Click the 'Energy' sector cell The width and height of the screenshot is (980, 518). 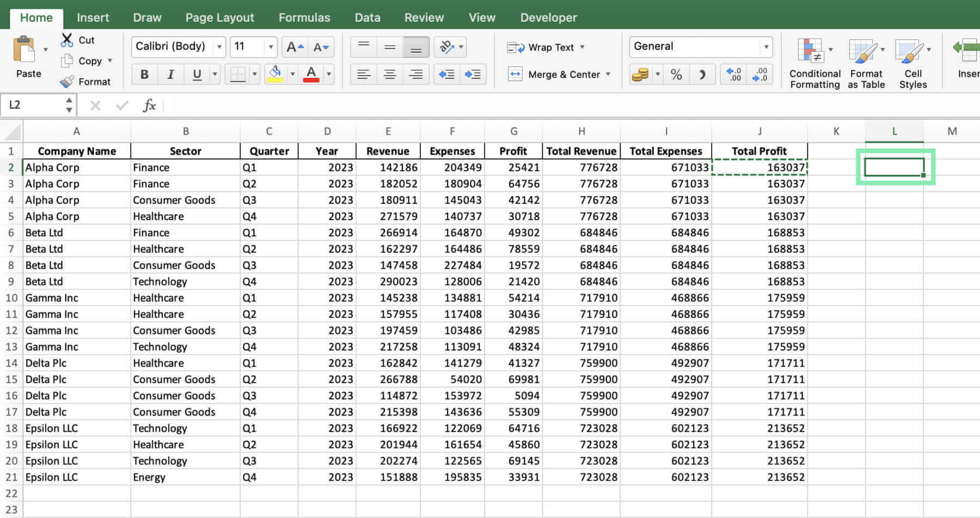tap(185, 477)
